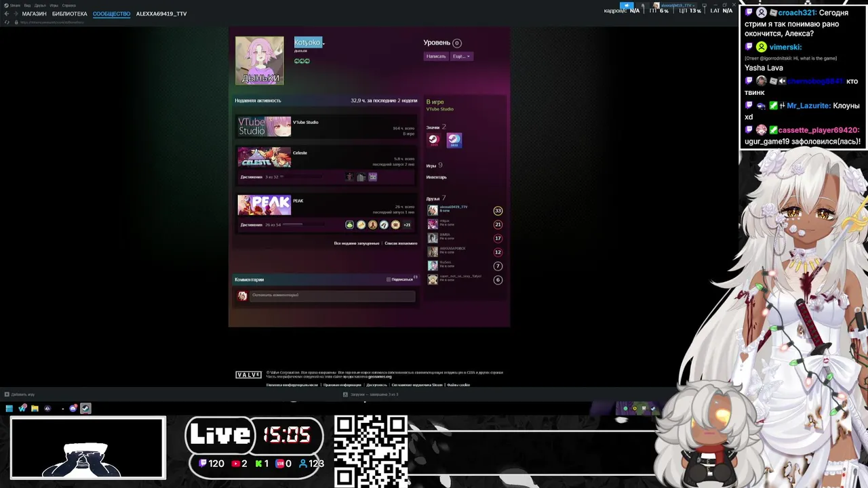Open the fourth PEAK achievement icon
This screenshot has width=868, height=488.
(x=384, y=224)
